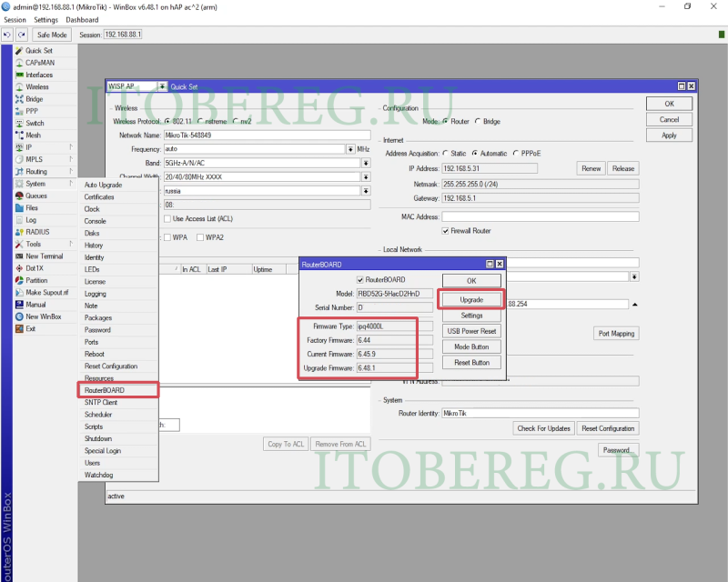Screen dimensions: 728x582
Task: Select the Bridge mode radio button
Action: point(478,122)
